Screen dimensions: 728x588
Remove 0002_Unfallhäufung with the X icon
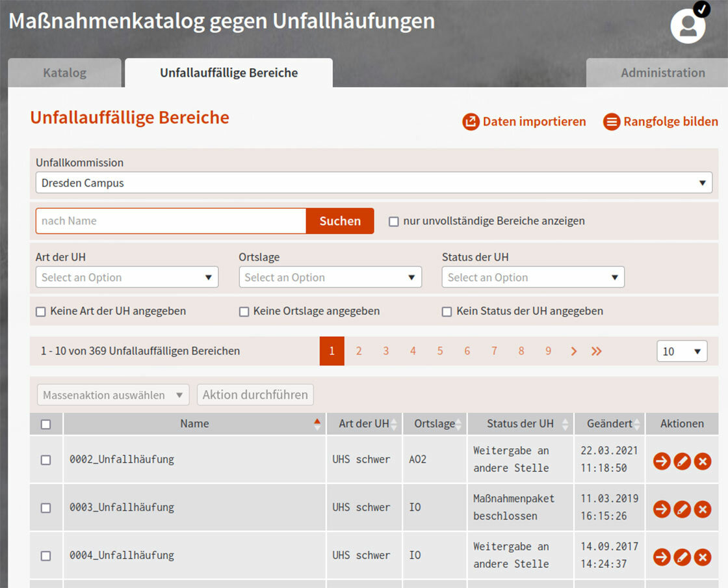click(x=703, y=461)
